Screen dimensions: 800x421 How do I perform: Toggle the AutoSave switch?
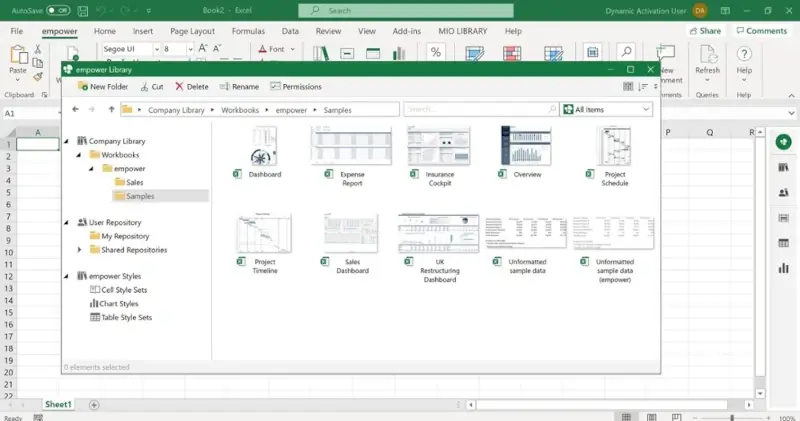click(58, 10)
